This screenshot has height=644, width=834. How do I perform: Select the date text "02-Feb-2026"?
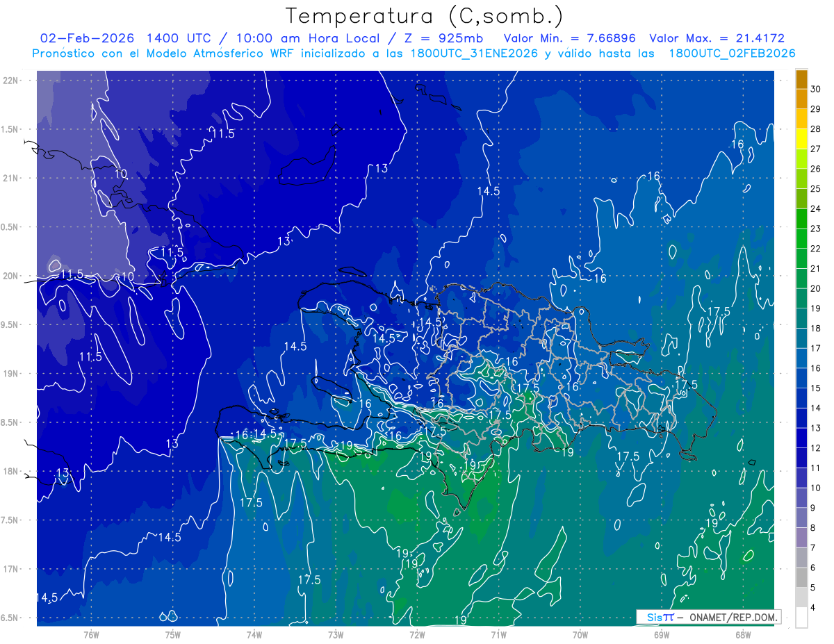[x=88, y=38]
